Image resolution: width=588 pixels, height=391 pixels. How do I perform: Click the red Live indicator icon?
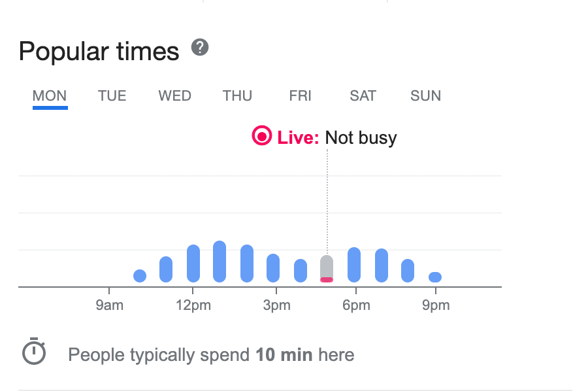(x=261, y=136)
